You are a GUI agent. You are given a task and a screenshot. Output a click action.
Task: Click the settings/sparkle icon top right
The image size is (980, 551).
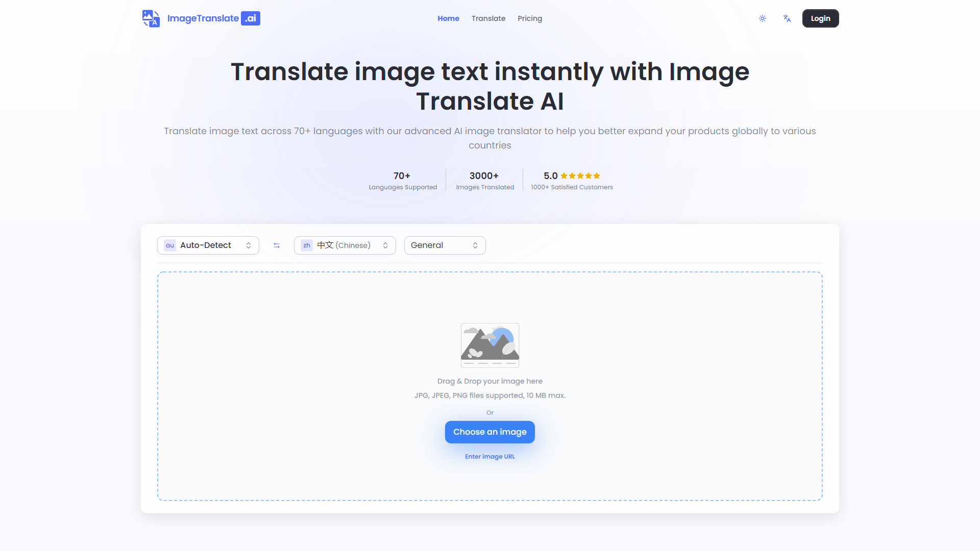[x=762, y=18]
